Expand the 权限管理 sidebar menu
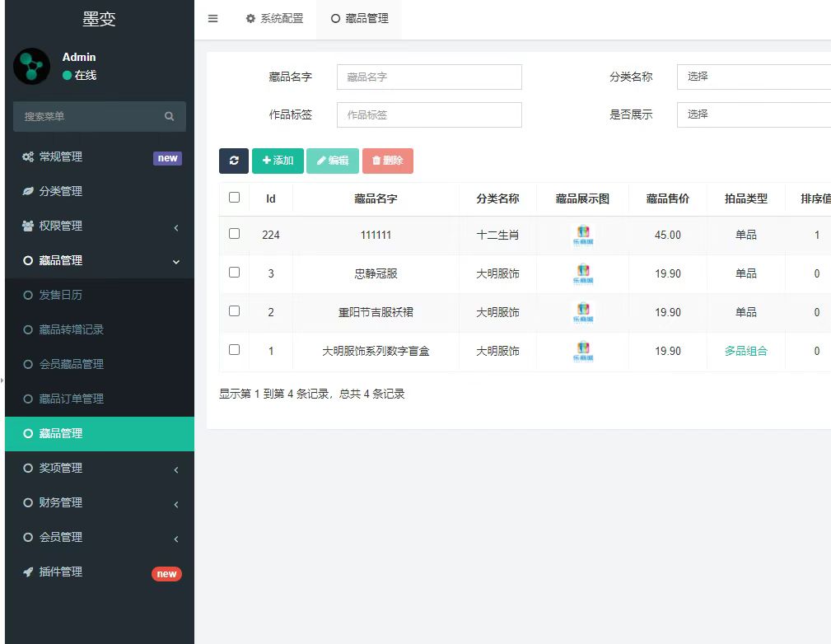This screenshot has width=831, height=644. (99, 226)
